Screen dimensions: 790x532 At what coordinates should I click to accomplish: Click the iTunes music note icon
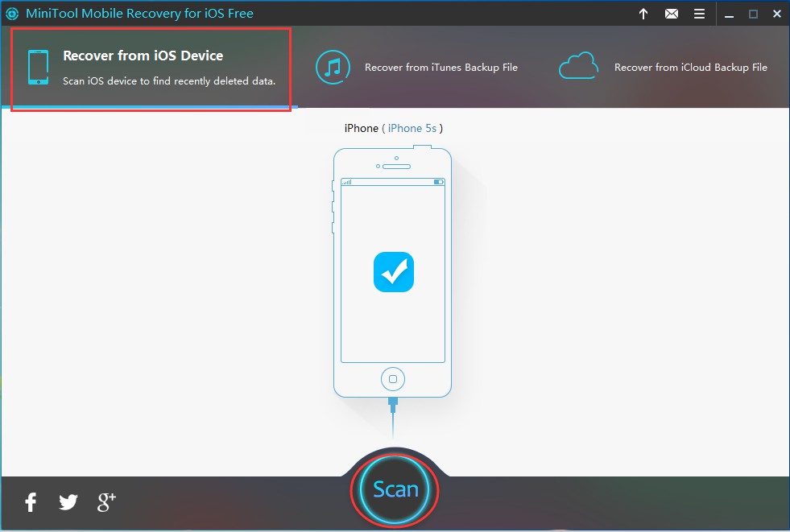[333, 67]
